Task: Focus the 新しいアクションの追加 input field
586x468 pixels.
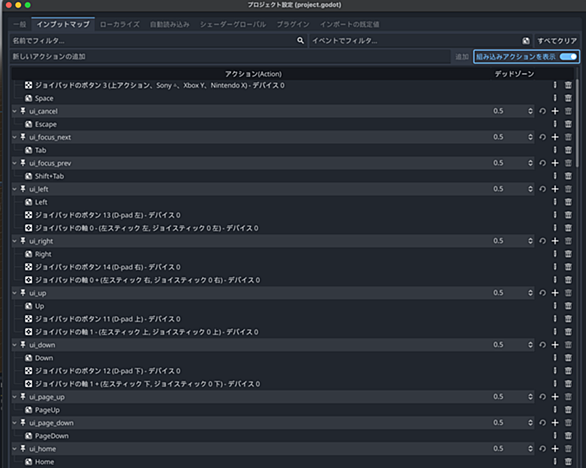Action: pos(230,56)
